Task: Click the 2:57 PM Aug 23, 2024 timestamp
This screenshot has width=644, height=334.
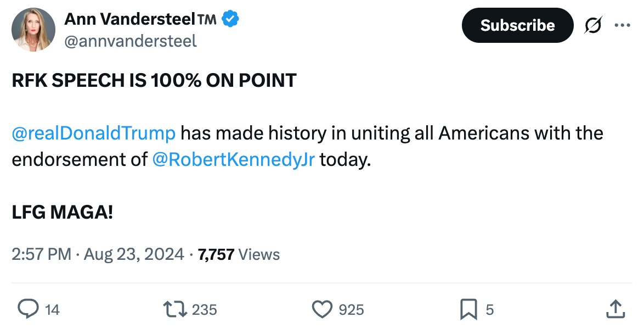Action: [98, 254]
